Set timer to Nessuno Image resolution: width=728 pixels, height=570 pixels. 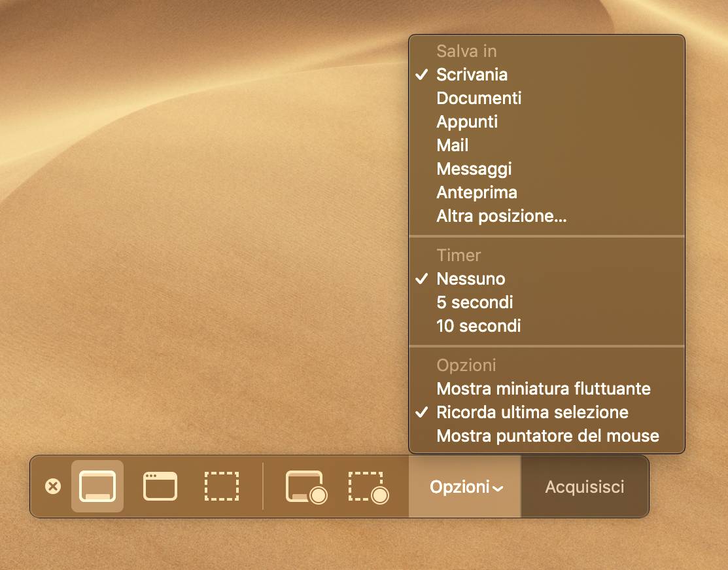[546, 279]
